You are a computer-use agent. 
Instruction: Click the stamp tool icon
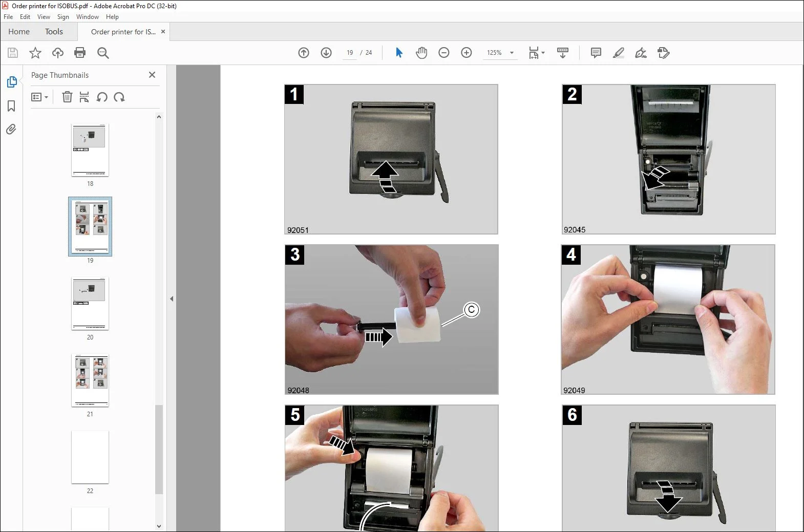(663, 53)
